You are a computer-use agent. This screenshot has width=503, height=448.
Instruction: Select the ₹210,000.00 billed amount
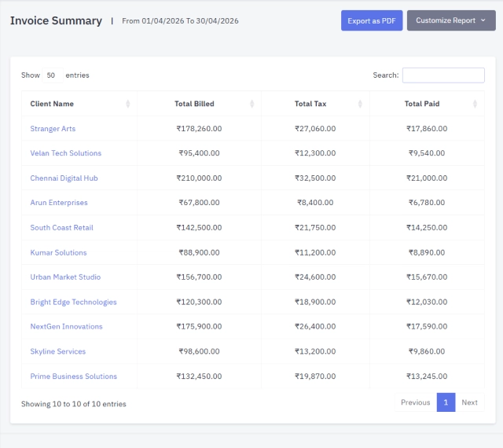point(199,178)
